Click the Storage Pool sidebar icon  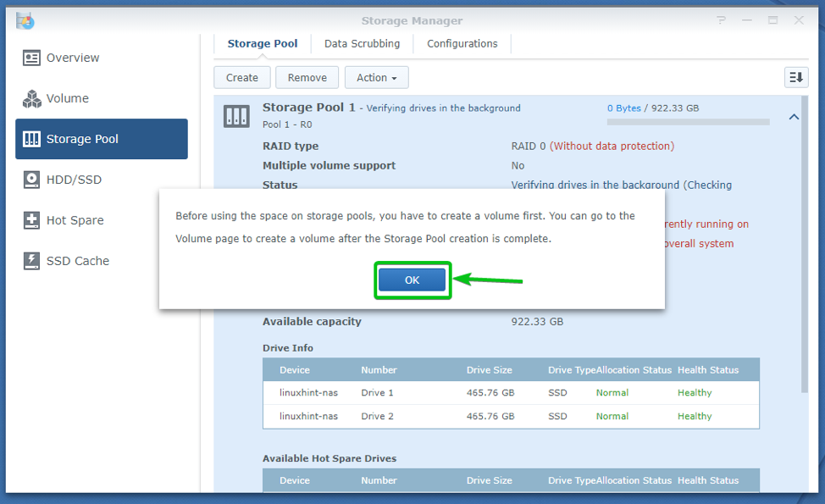32,139
